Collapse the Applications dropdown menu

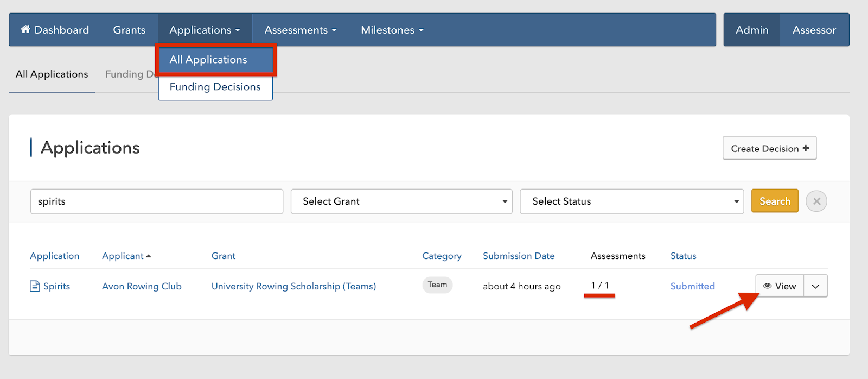pos(205,30)
